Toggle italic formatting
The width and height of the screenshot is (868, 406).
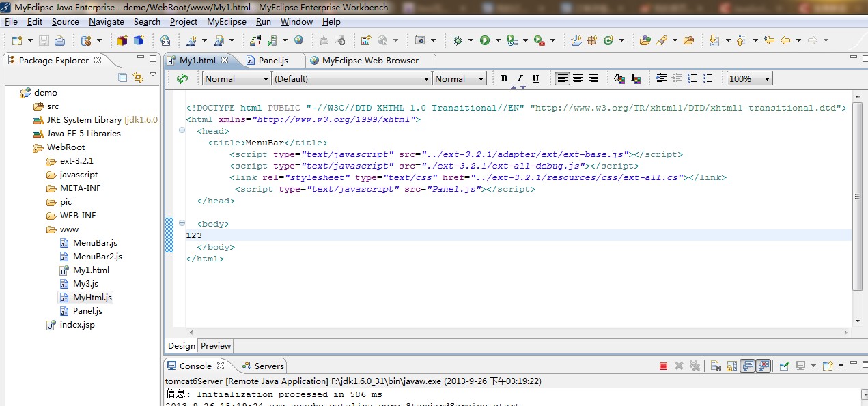coord(520,78)
